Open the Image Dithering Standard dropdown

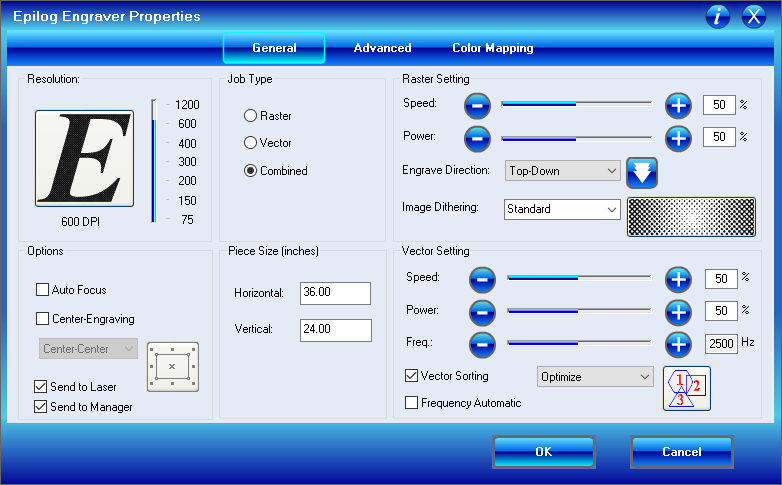click(x=562, y=210)
